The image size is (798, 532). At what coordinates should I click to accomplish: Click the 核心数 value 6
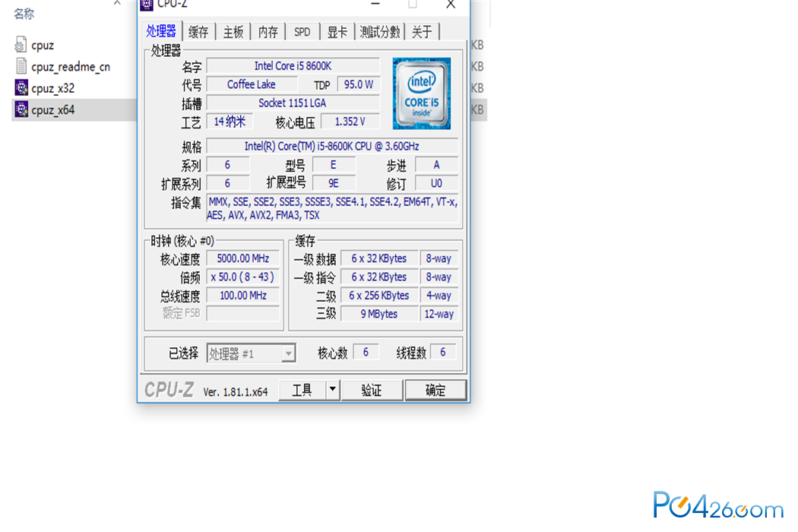366,353
